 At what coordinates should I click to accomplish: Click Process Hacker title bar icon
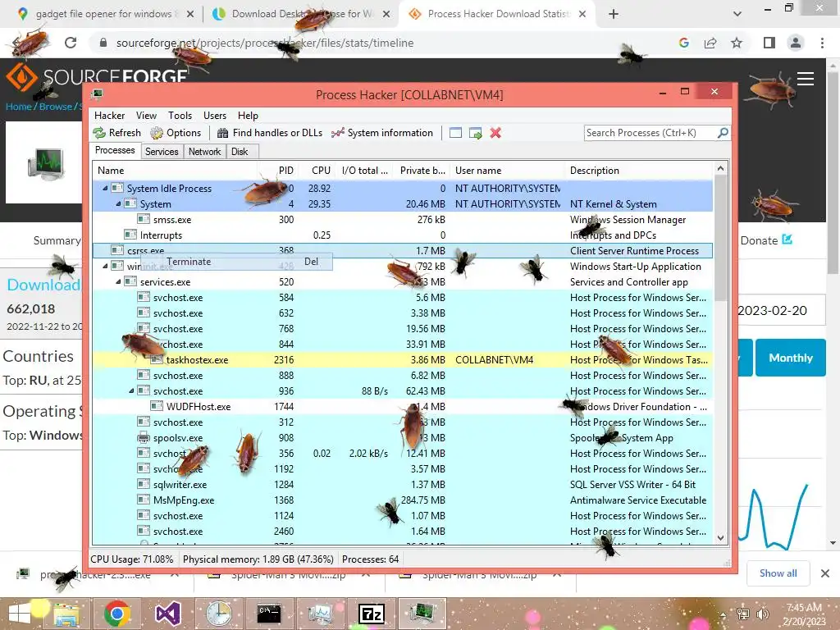(x=97, y=95)
